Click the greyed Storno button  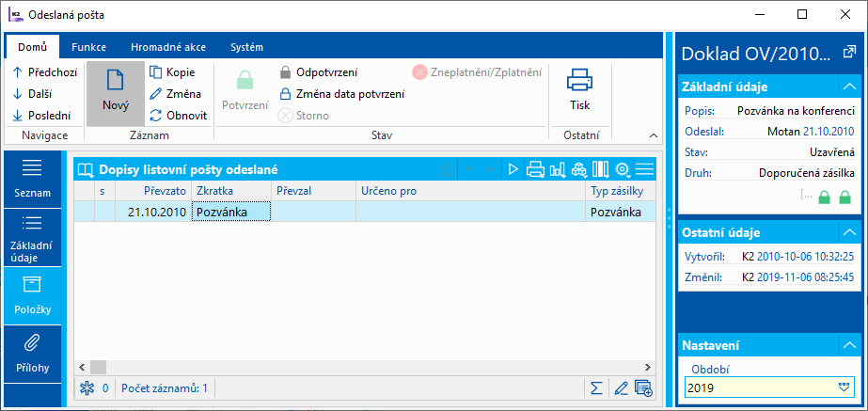coord(304,116)
